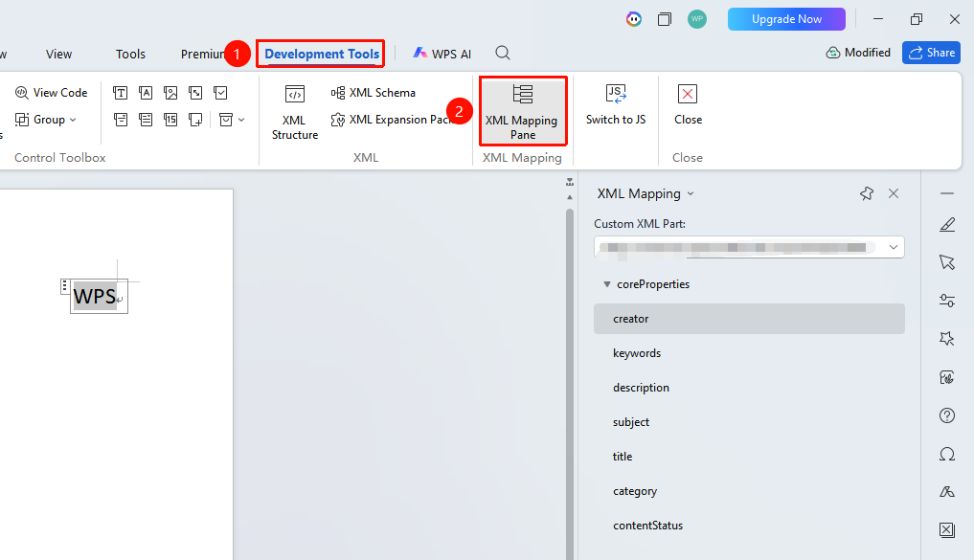974x560 pixels.
Task: Insert a date picker content control
Action: pos(170,120)
